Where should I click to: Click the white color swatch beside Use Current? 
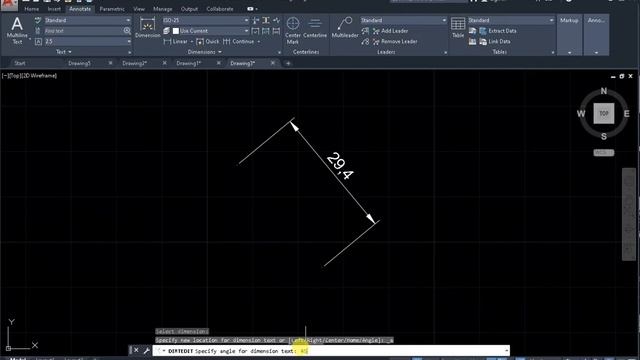176,31
